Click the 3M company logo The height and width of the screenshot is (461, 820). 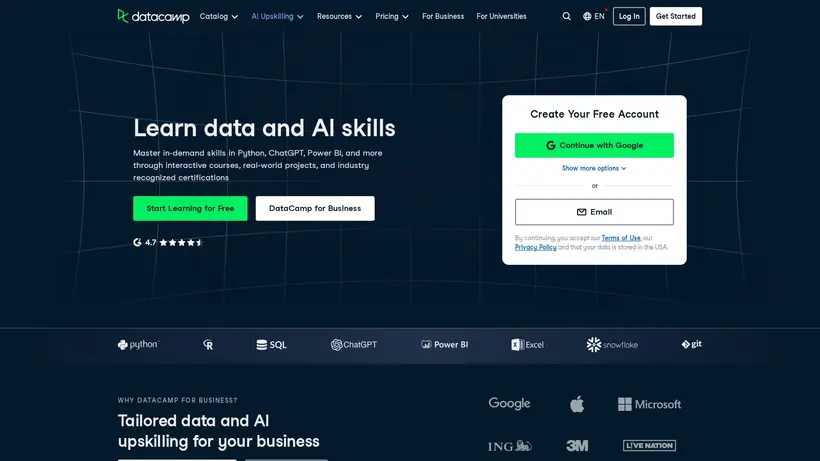[577, 445]
